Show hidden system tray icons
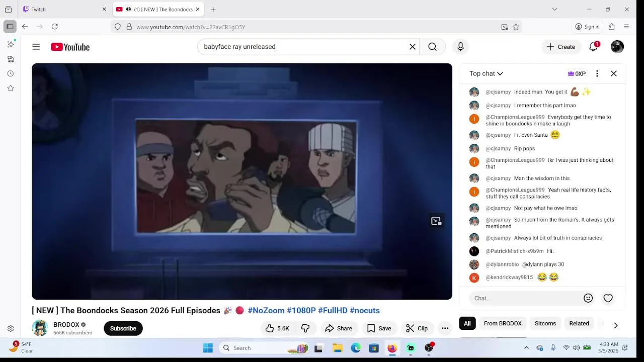Image resolution: width=644 pixels, height=362 pixels. pos(527,348)
